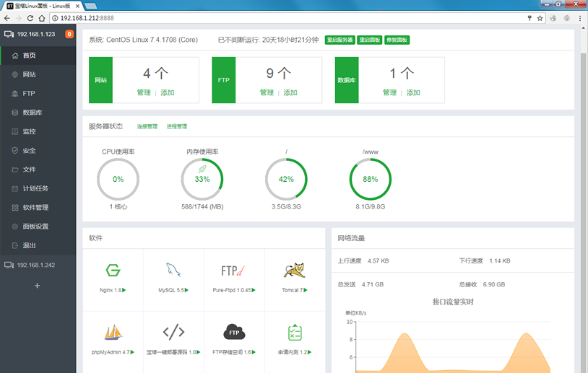Add a new server with plus icon
The height and width of the screenshot is (373, 588).
click(x=38, y=286)
